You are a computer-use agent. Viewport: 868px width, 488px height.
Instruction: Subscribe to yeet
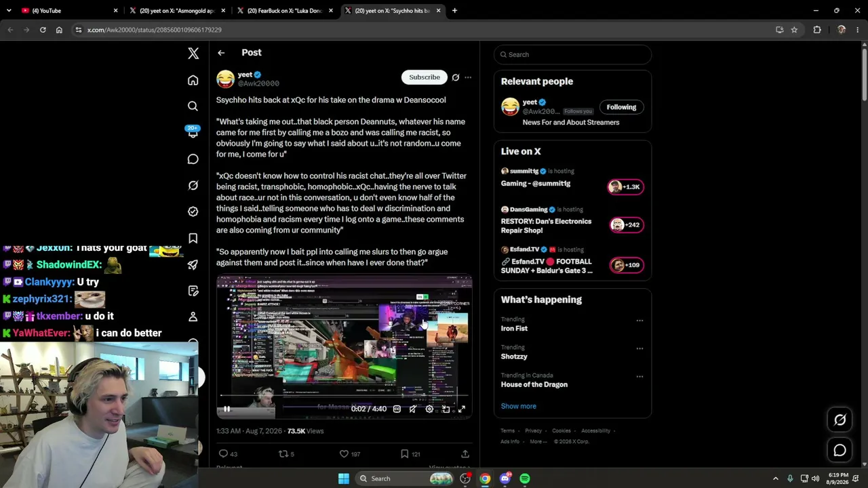[x=425, y=77]
